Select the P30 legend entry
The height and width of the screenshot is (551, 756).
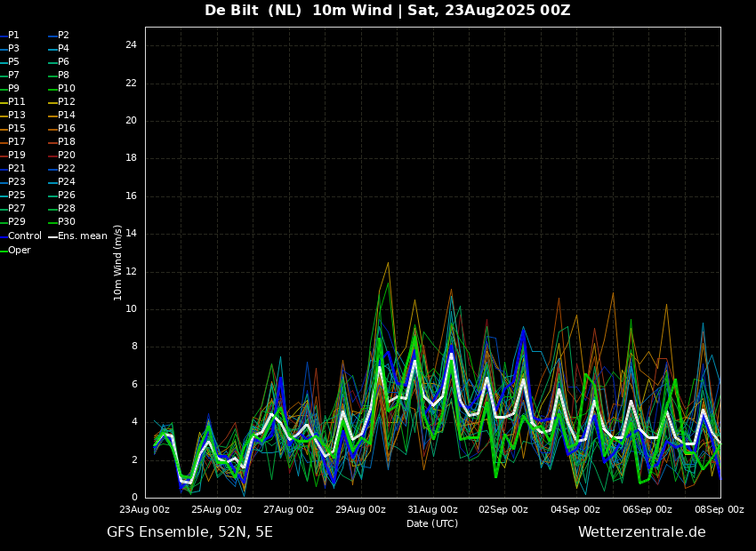click(x=62, y=221)
